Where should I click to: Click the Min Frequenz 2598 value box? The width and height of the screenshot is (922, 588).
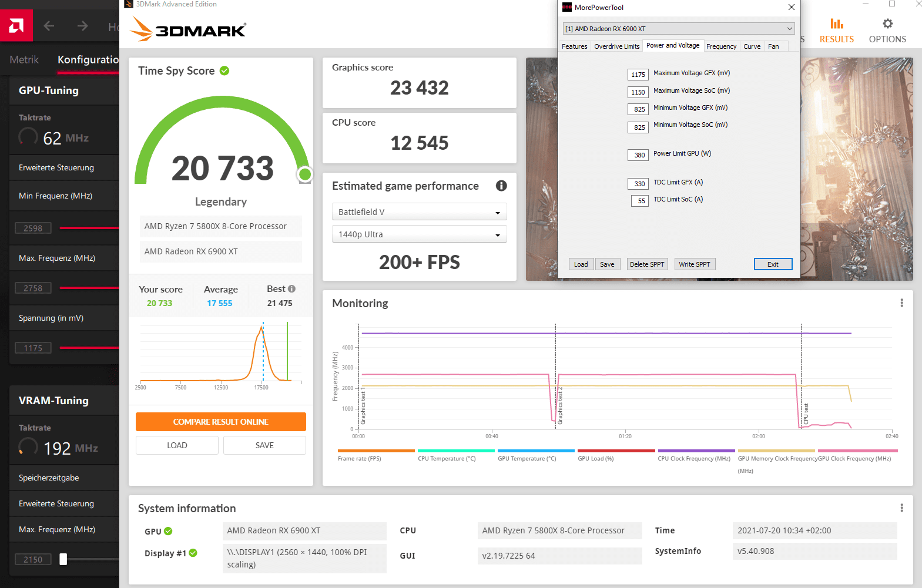[x=33, y=228]
